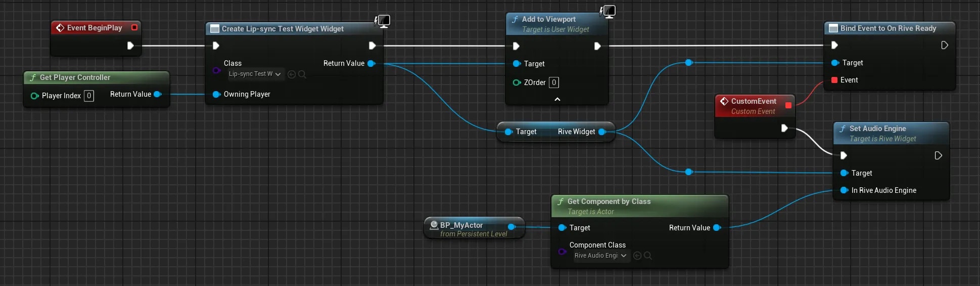980x286 pixels.
Task: Click the CustomEvent red delegate output pin
Action: coord(788,105)
